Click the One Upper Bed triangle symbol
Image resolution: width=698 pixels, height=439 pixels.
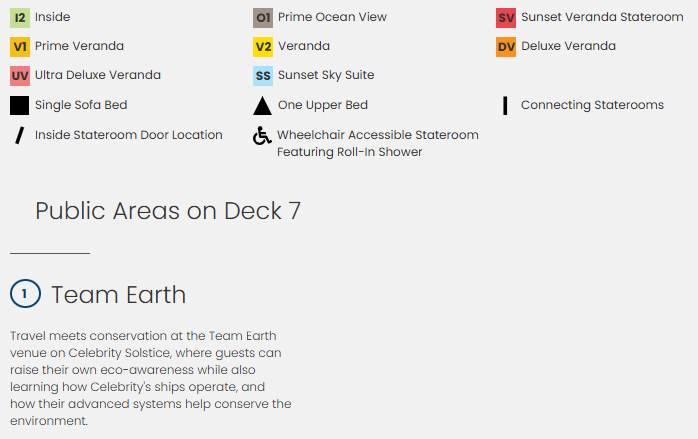(263, 106)
